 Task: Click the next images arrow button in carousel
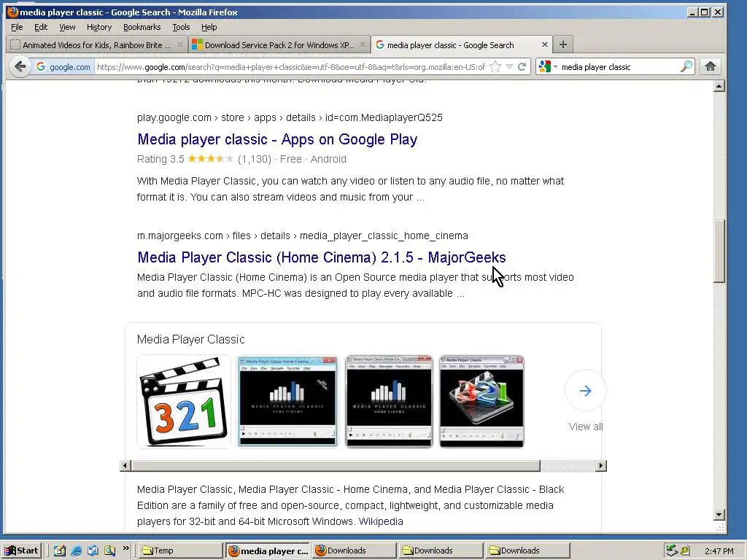coord(586,391)
